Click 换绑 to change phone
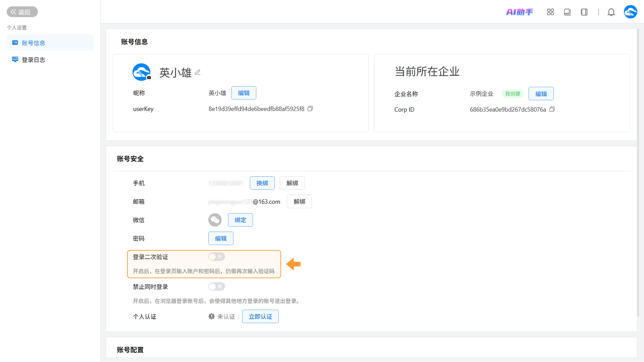 coord(262,183)
